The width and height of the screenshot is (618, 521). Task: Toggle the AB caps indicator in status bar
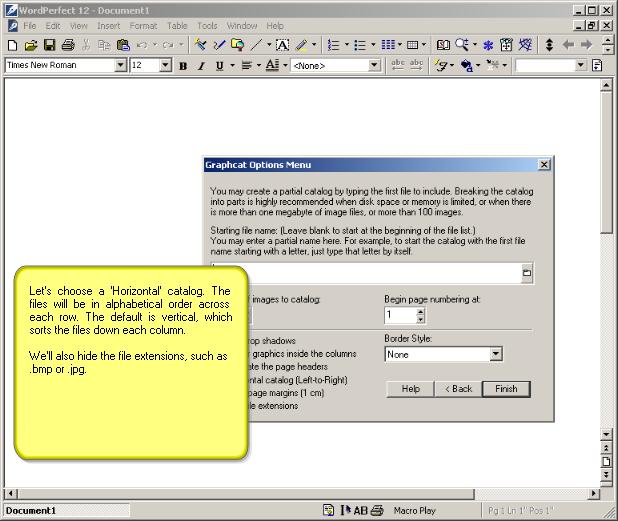coord(360,510)
